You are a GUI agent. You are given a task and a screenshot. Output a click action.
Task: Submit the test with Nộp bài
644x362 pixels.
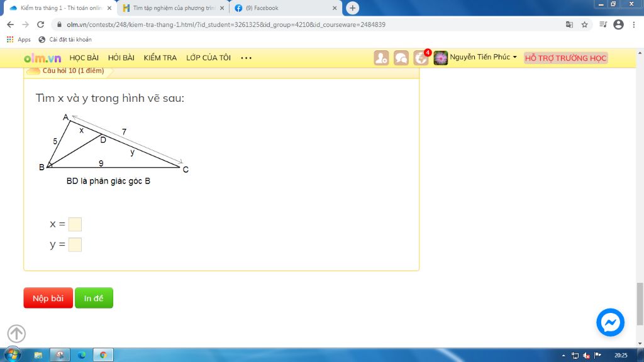[x=48, y=298]
